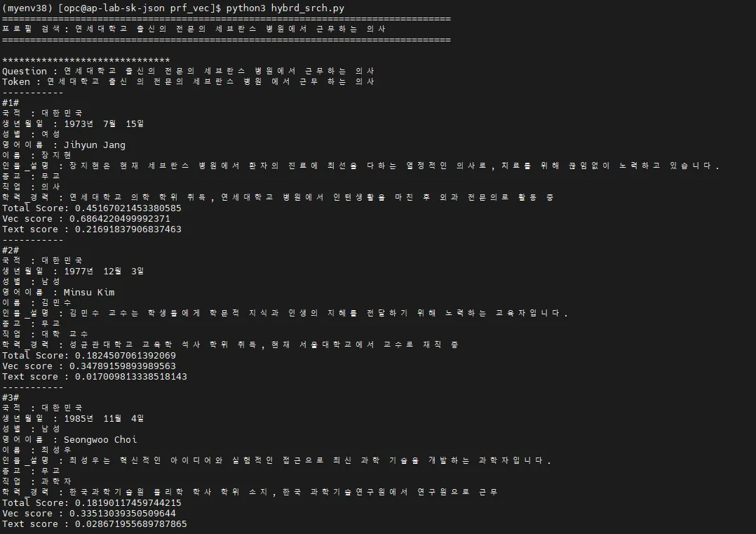756x534 pixels.
Task: Click the Token line text
Action: pyautogui.click(x=188, y=81)
